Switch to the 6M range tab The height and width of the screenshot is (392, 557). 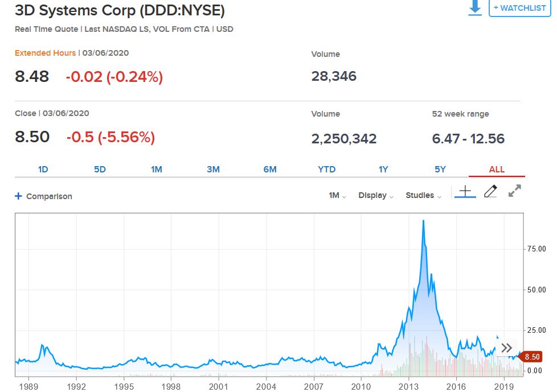[270, 170]
